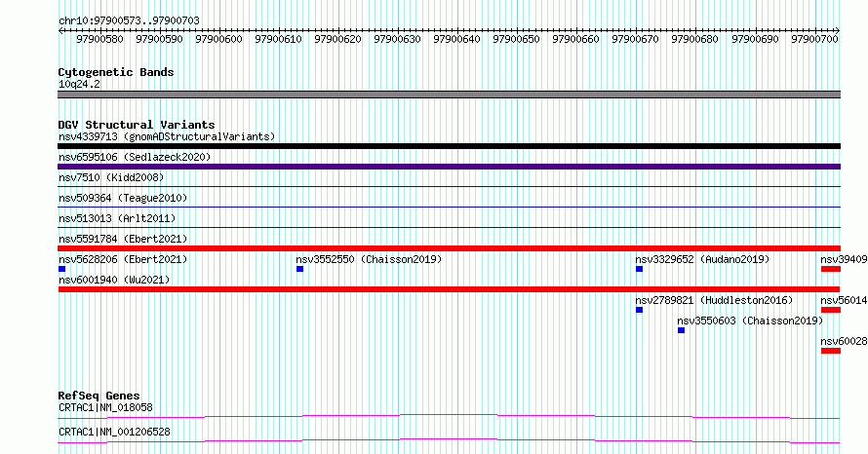The width and height of the screenshot is (868, 454).
Task: Click the 97900610 ruler position label
Action: point(279,39)
